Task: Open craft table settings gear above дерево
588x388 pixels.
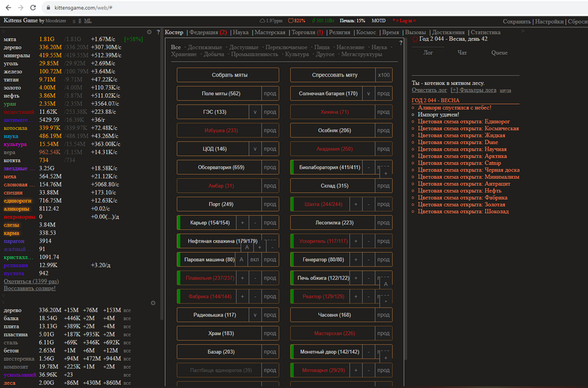Action: [153, 303]
